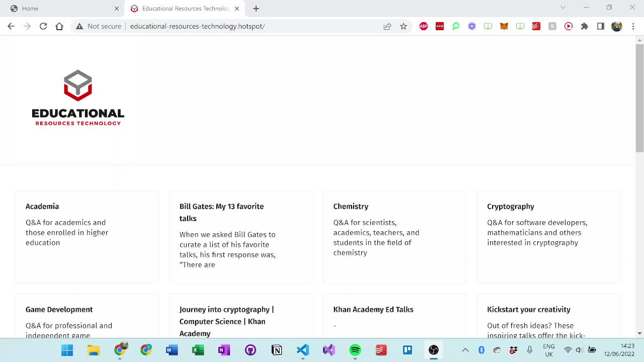The image size is (644, 362).
Task: Open Notion from the taskbar
Action: pos(276,350)
